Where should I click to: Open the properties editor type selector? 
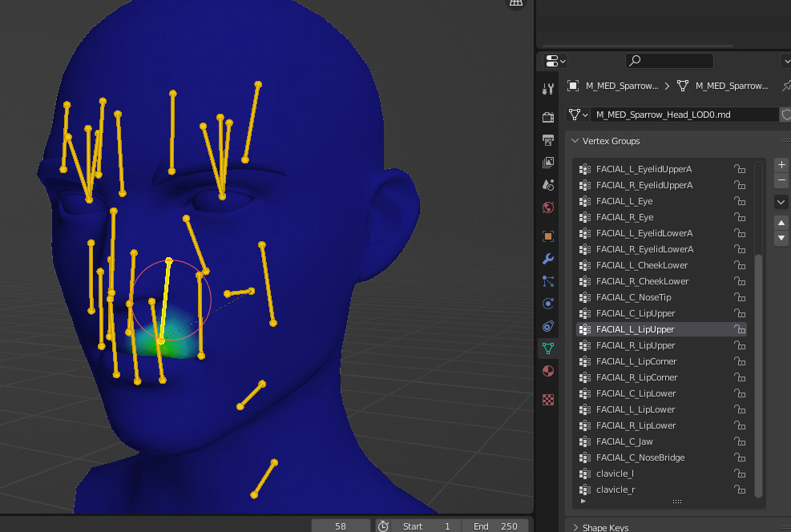(x=553, y=61)
